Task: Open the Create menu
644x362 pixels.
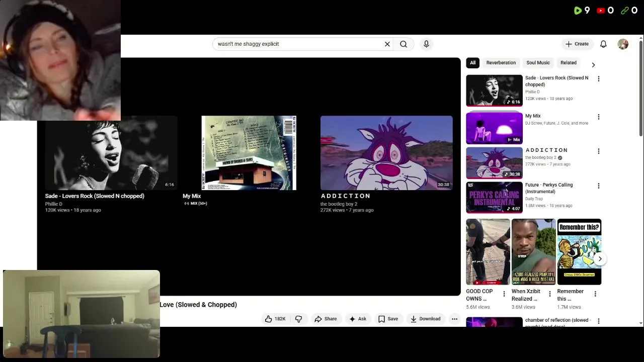Action: click(577, 44)
